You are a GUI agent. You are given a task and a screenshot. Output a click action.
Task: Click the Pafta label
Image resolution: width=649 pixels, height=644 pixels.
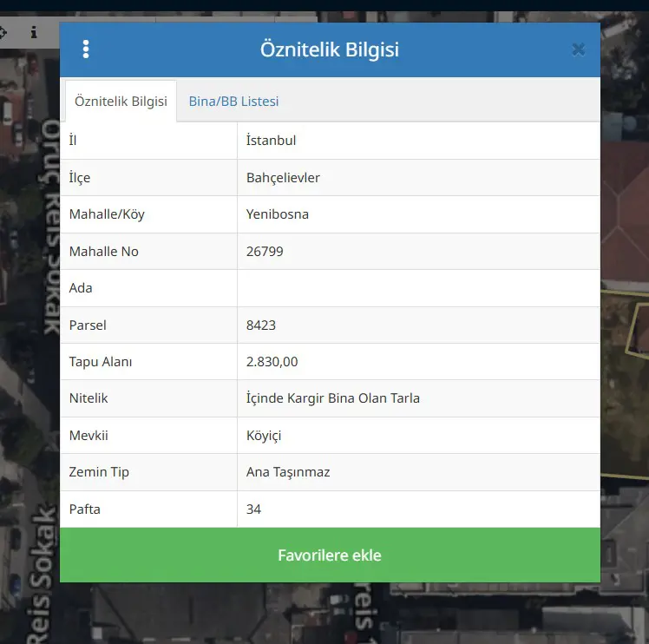click(x=85, y=509)
